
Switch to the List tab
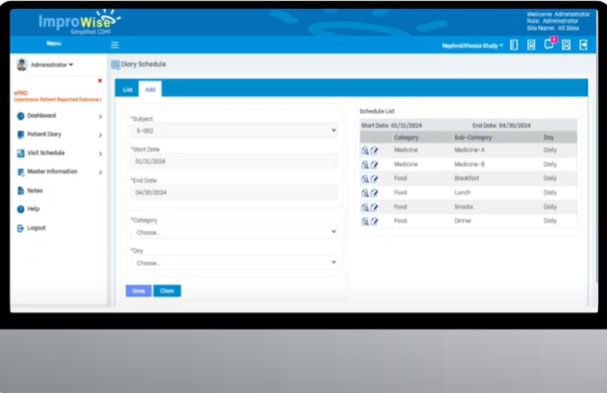pos(127,89)
